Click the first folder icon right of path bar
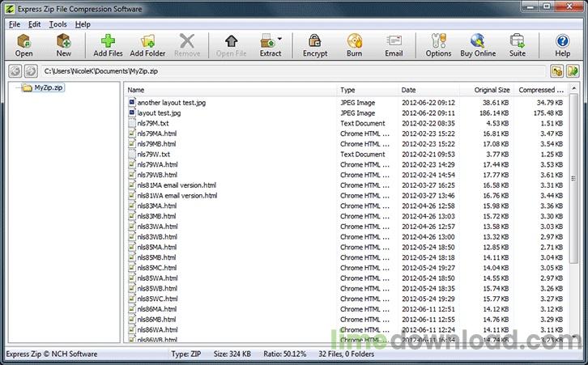The width and height of the screenshot is (588, 365). pos(557,71)
